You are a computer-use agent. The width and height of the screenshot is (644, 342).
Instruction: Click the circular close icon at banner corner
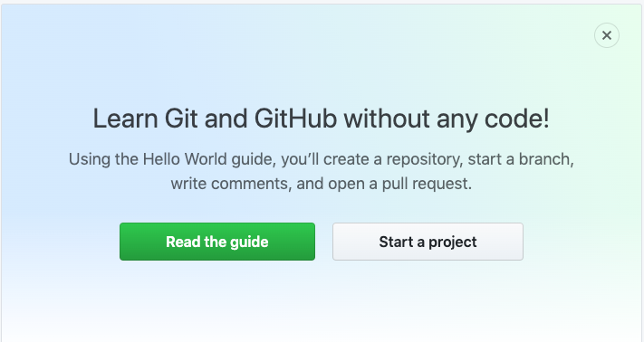click(x=607, y=35)
